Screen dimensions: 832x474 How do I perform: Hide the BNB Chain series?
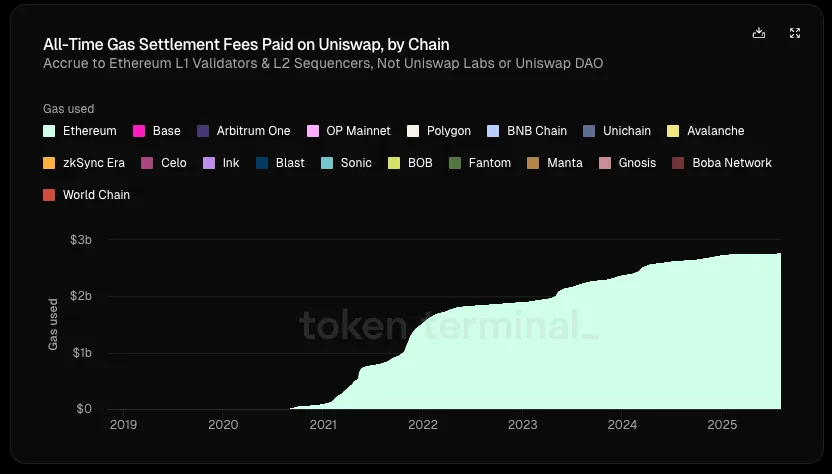click(x=527, y=131)
